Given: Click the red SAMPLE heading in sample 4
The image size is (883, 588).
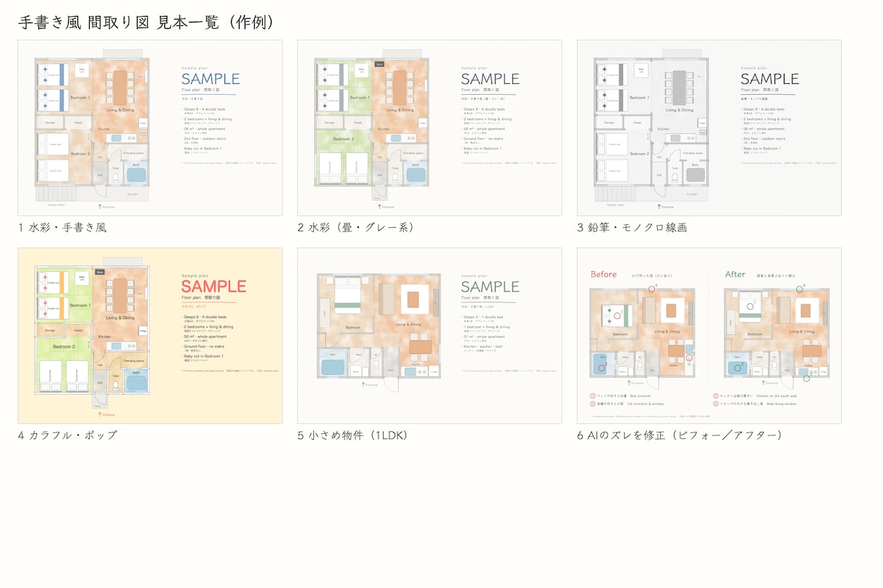Looking at the screenshot, I should click(214, 286).
